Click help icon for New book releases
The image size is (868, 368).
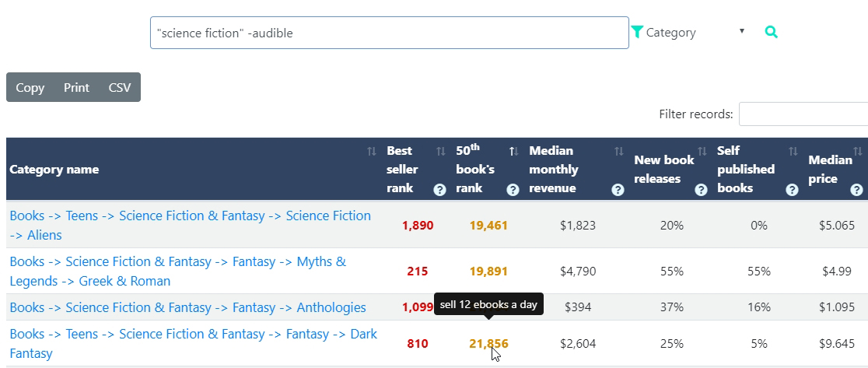701,189
